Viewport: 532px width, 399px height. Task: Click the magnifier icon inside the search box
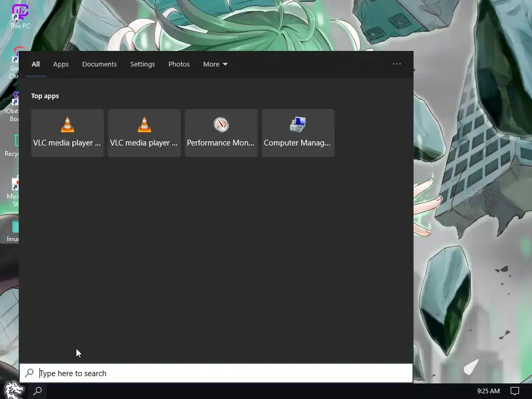(30, 373)
